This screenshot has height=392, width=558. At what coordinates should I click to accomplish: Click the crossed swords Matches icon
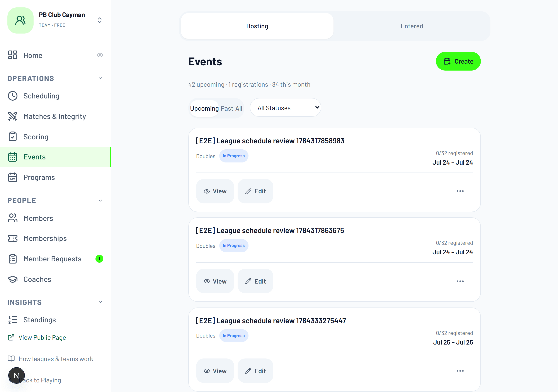(x=13, y=116)
